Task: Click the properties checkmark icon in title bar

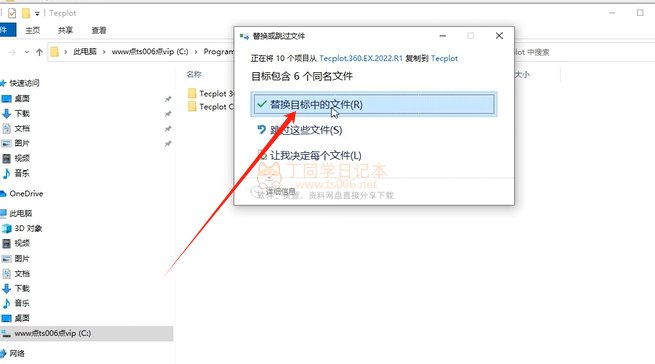Action: [12, 13]
